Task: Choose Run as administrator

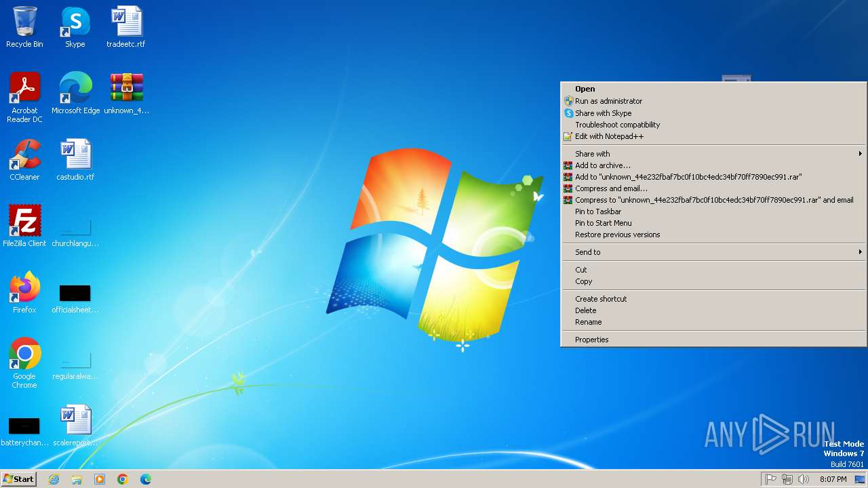Action: click(x=713, y=101)
